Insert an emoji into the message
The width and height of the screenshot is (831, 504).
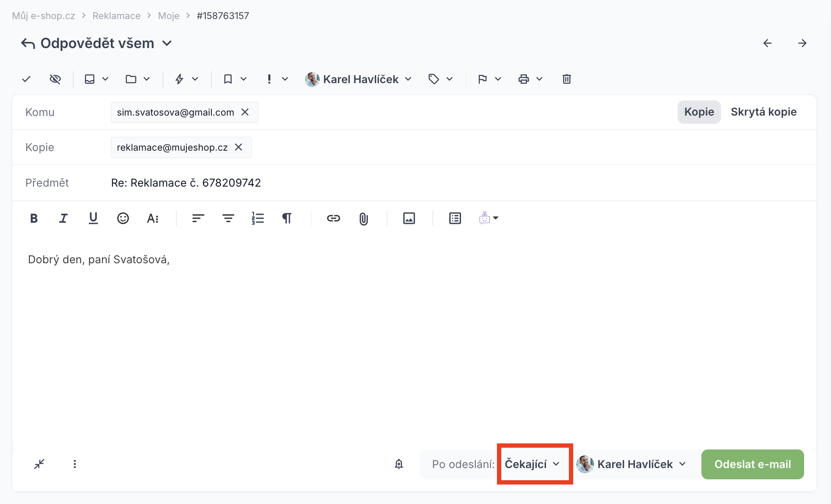pyautogui.click(x=123, y=218)
